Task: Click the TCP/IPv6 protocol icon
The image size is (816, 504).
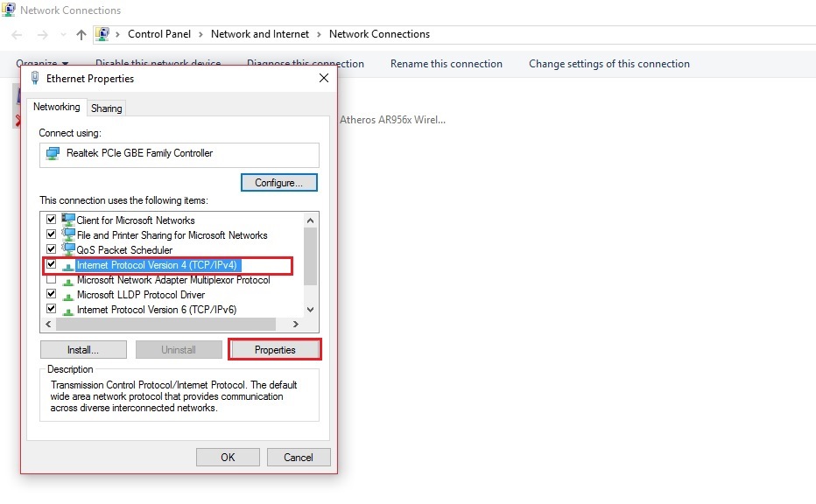Action: (68, 311)
